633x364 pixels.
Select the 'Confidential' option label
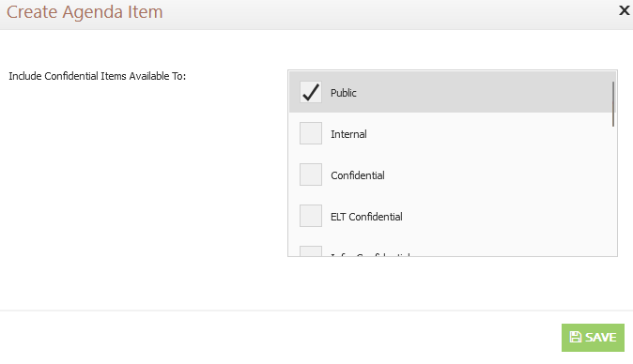[358, 175]
